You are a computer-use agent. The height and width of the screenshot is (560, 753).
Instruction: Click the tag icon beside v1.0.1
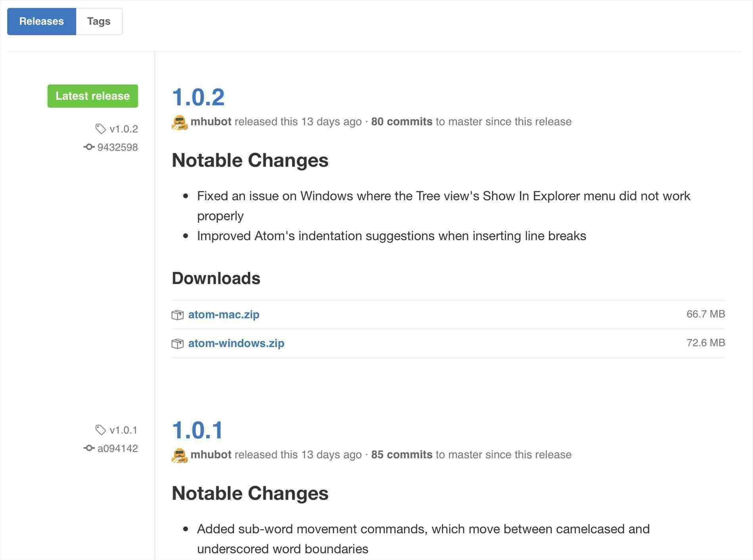(x=101, y=430)
